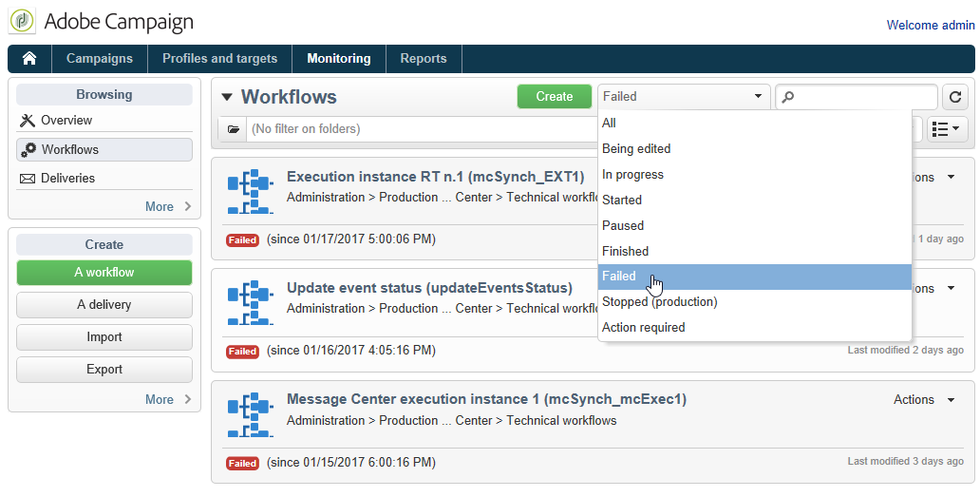The height and width of the screenshot is (497, 980).
Task: Click Failed badge dated 01/16/2017
Action: pos(242,352)
